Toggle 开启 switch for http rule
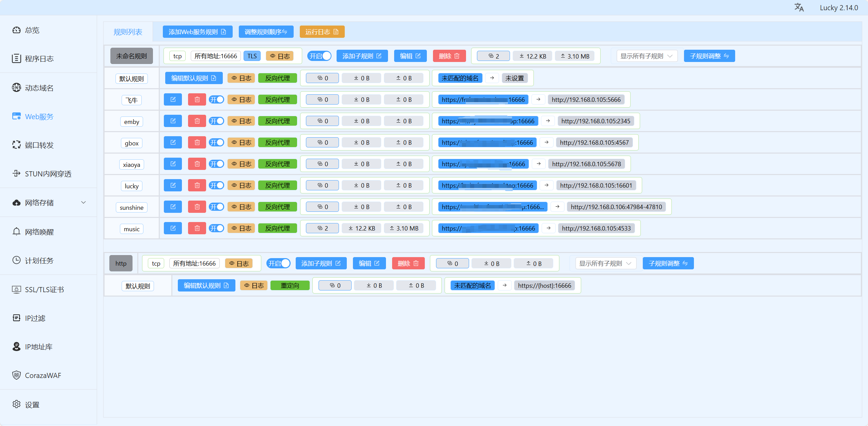This screenshot has height=426, width=868. [x=278, y=263]
